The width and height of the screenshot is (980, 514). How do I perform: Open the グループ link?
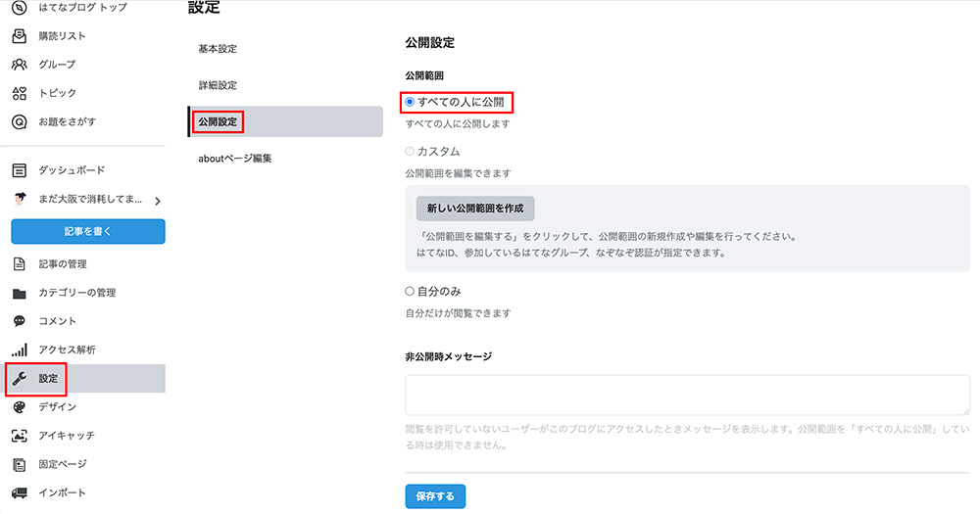click(57, 65)
